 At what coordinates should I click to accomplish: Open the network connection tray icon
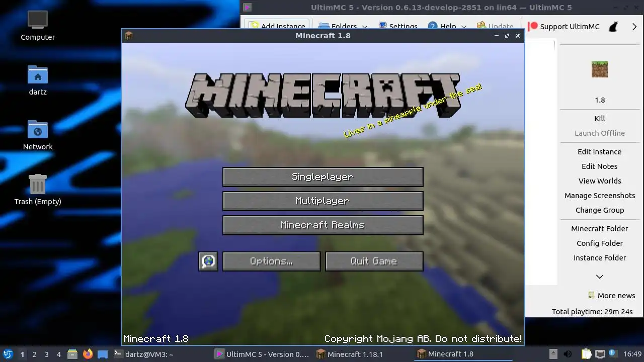[600, 354]
